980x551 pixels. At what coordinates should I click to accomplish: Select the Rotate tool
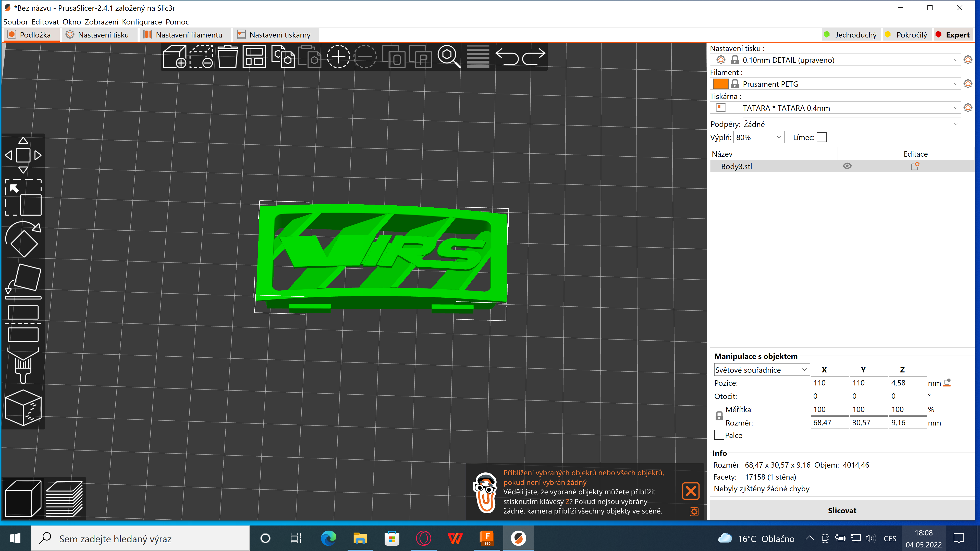coord(23,239)
